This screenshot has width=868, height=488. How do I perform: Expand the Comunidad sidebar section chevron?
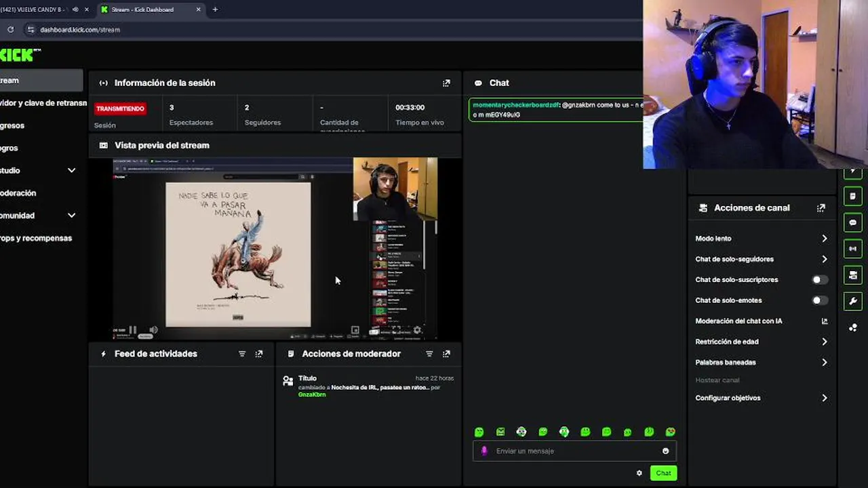click(x=71, y=216)
